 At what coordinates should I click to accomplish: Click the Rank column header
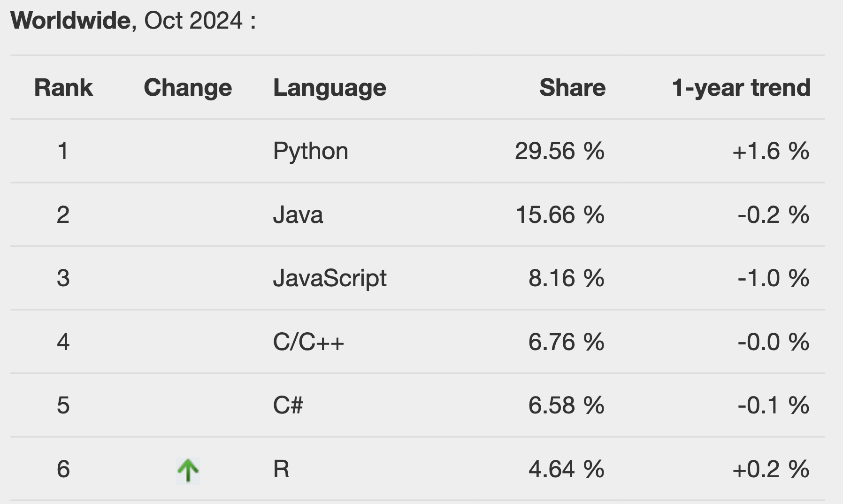63,88
